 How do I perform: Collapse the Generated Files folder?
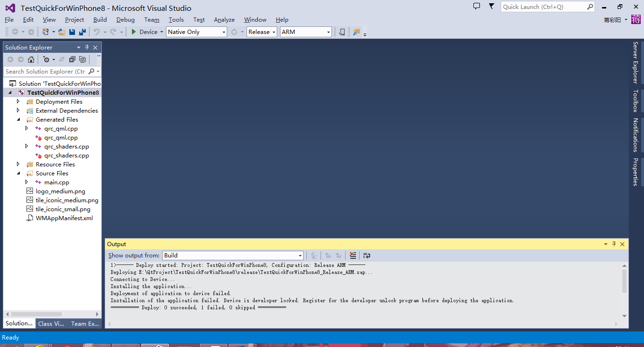pyautogui.click(x=18, y=120)
